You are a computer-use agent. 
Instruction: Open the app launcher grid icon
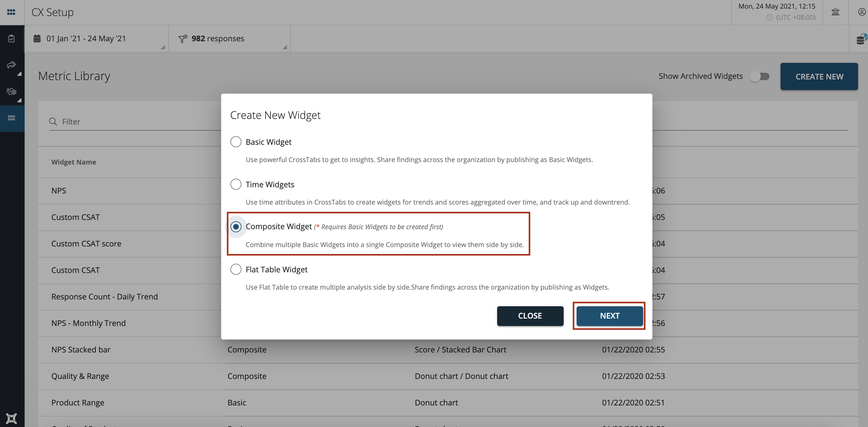(x=11, y=12)
